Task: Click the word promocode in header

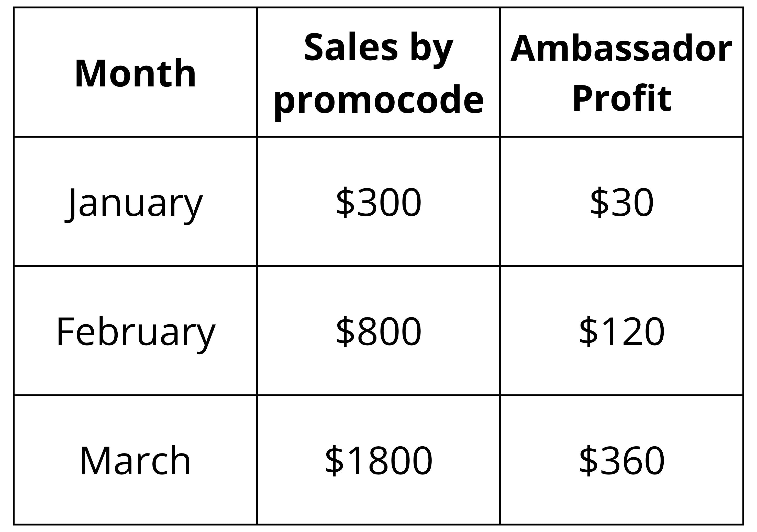Action: pos(379,99)
